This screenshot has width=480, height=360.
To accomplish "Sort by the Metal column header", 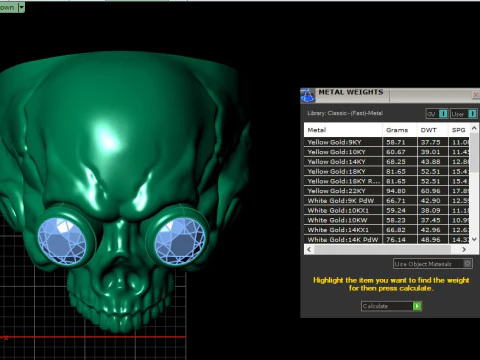I will click(343, 130).
